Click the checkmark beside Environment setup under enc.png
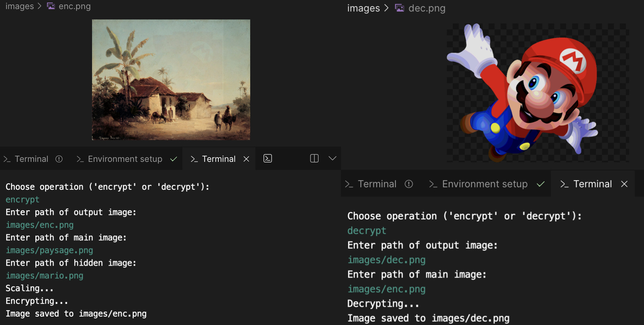This screenshot has height=325, width=644. pos(174,159)
